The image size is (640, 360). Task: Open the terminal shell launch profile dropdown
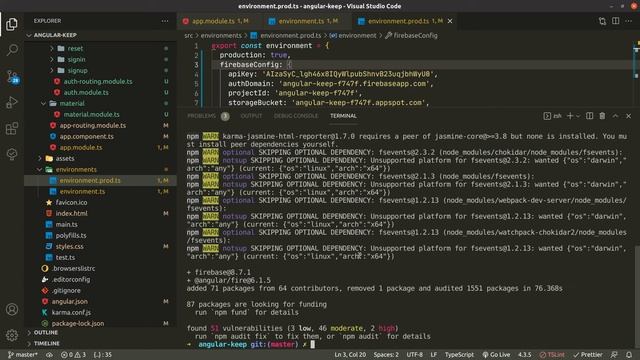click(x=578, y=116)
